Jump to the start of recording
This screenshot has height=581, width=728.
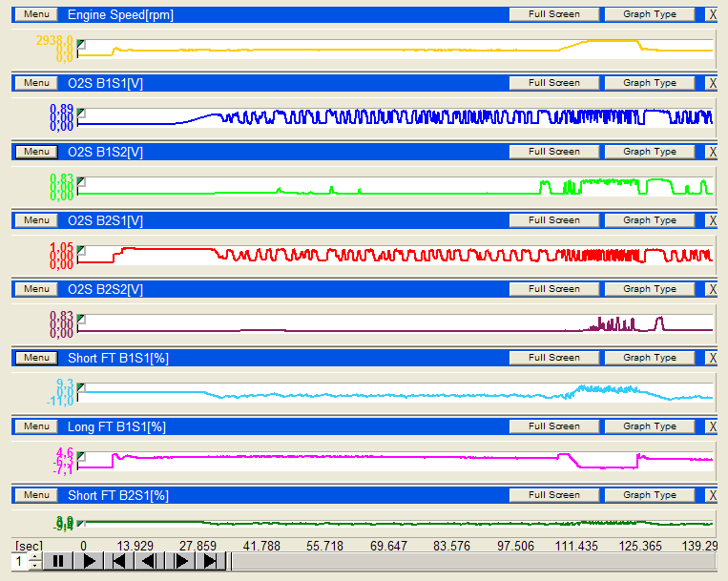click(118, 561)
